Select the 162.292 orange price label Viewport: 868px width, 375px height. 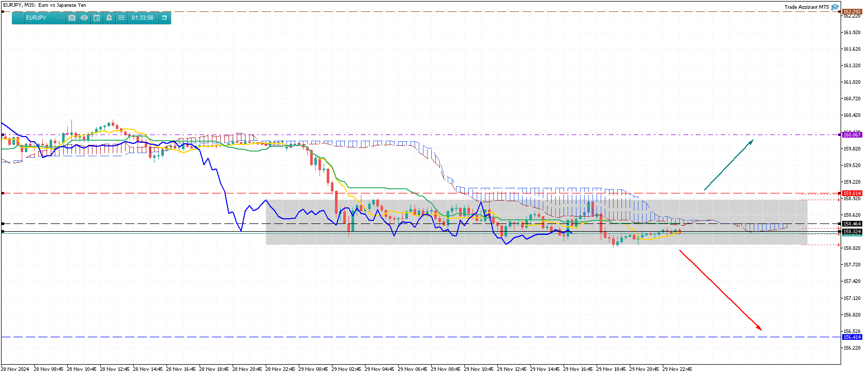click(x=852, y=11)
